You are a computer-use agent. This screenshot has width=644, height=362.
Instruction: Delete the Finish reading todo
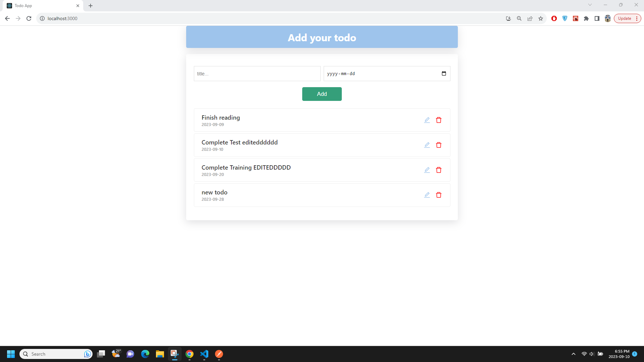tap(438, 120)
